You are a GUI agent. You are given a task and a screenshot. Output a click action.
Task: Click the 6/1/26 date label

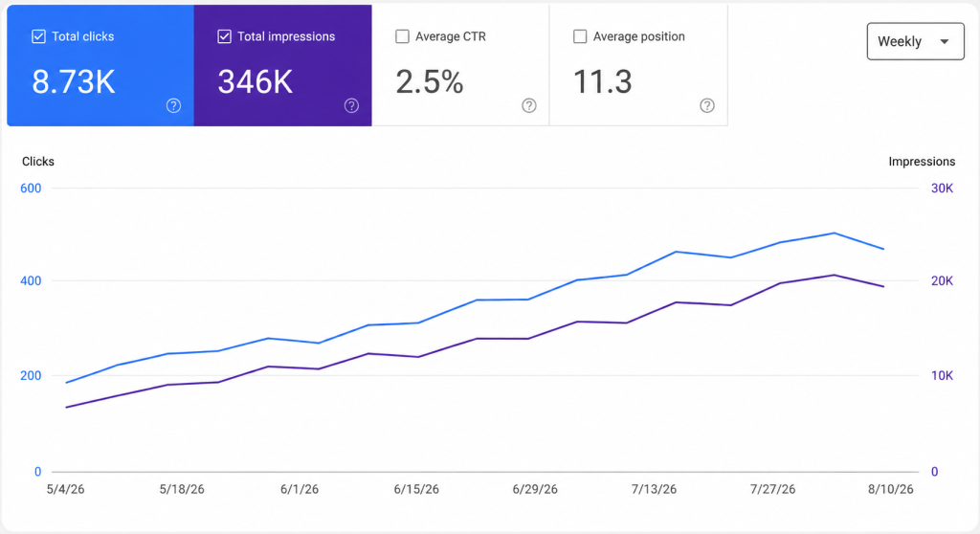click(300, 489)
